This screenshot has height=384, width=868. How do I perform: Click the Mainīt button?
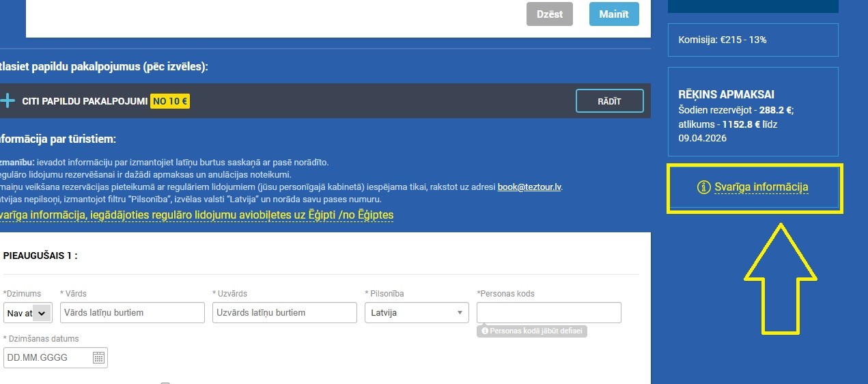point(614,14)
